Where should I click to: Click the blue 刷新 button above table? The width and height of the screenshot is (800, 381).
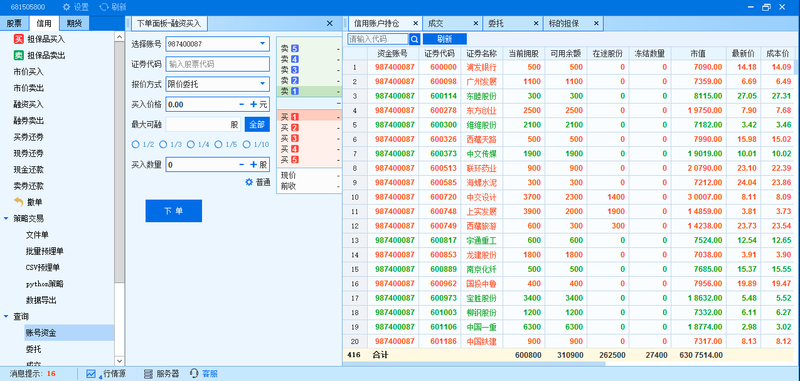[445, 39]
